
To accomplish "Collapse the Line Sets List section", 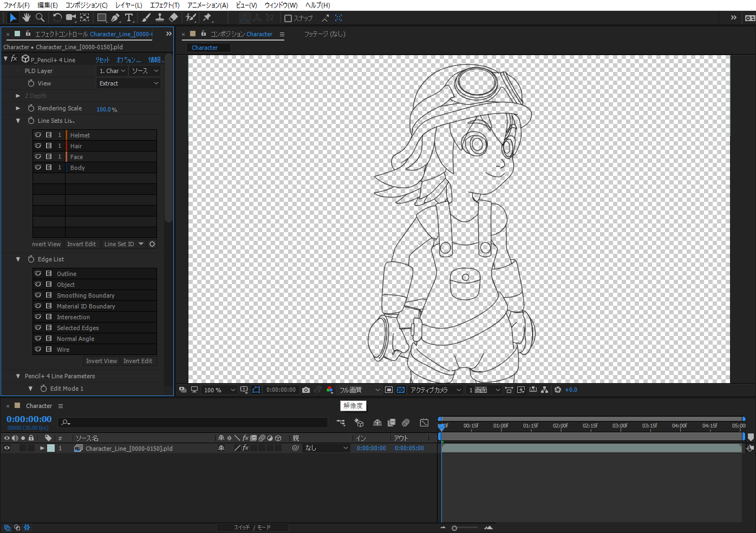I will [18, 121].
